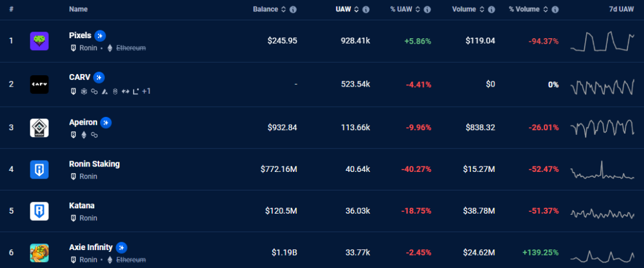The height and width of the screenshot is (268, 644).
Task: Click the struck-through Ethereum label under Pixels
Action: coord(131,48)
